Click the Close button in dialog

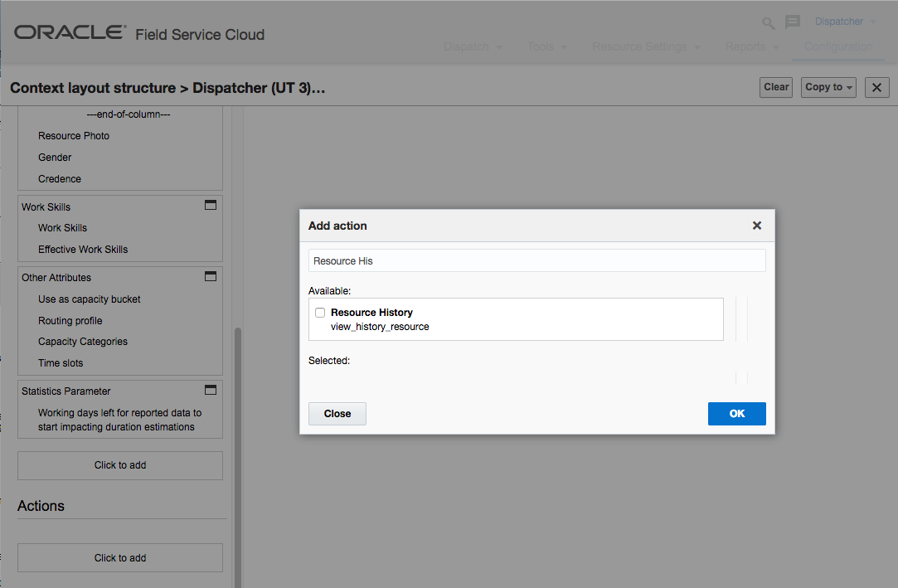[337, 413]
